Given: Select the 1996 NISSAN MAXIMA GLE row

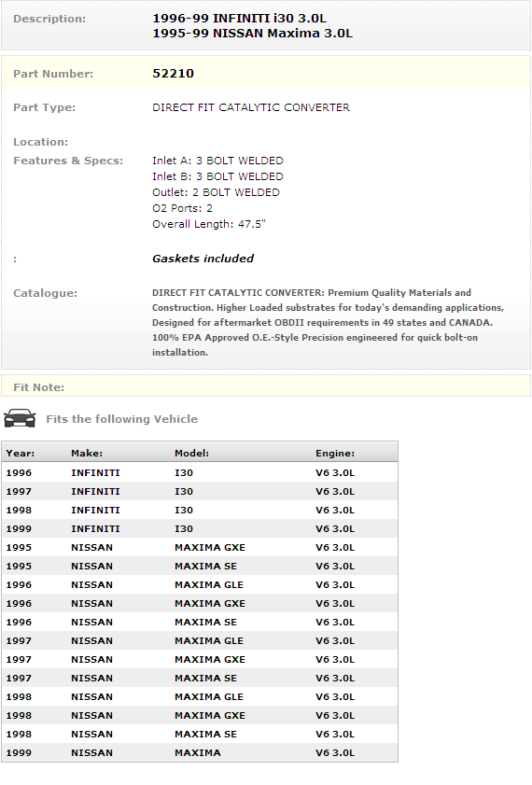Looking at the screenshot, I should click(200, 584).
